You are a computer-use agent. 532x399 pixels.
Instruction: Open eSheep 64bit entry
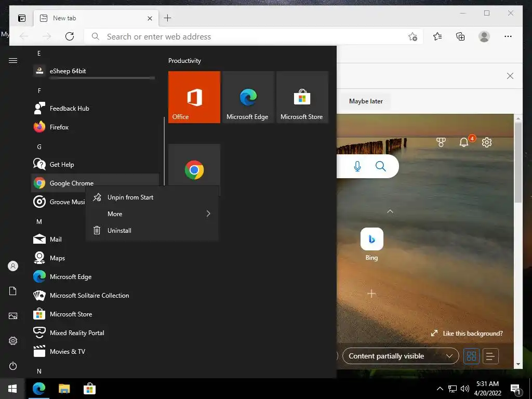click(95, 71)
